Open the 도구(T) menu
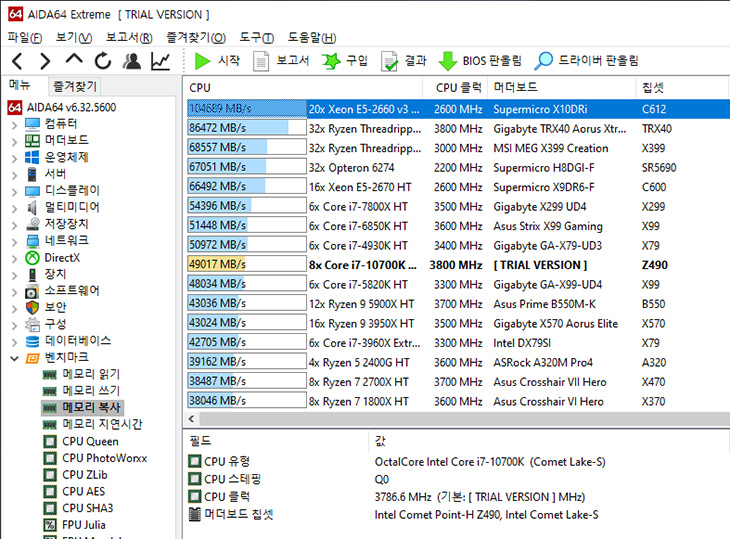This screenshot has height=539, width=730. coord(257,38)
